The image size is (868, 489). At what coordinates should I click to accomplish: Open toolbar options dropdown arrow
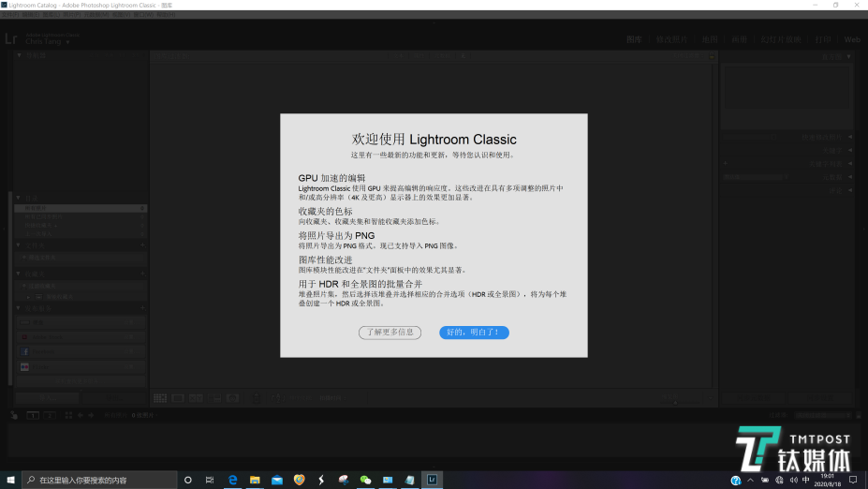(711, 398)
